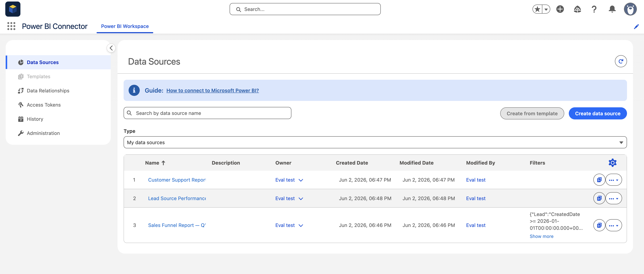Copy the Customer Support Report data source
The image size is (644, 274).
[x=599, y=180]
